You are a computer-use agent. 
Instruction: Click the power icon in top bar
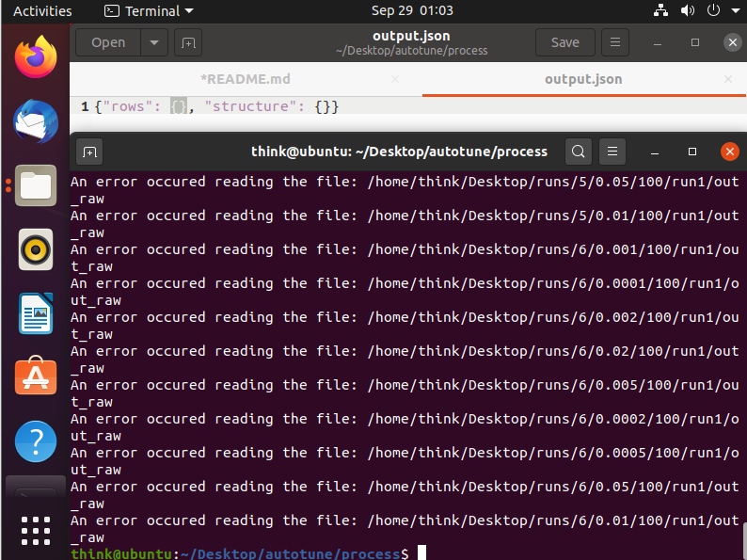click(x=713, y=10)
